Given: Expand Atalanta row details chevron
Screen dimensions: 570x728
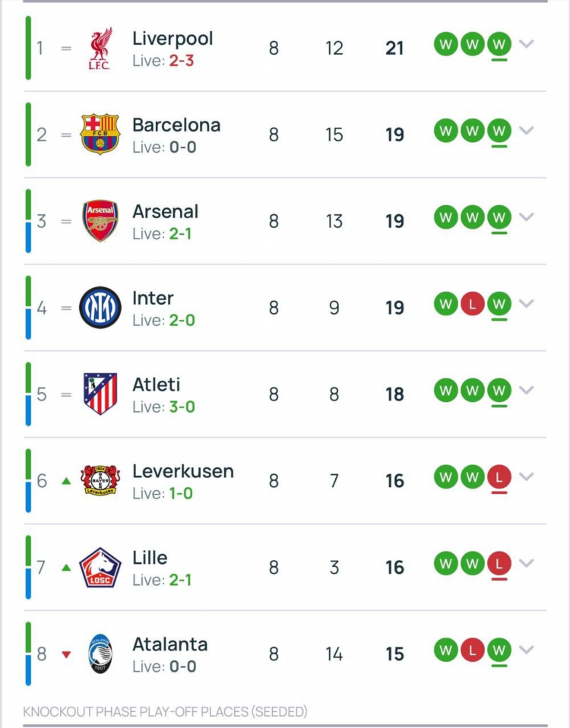Looking at the screenshot, I should click(x=527, y=650).
